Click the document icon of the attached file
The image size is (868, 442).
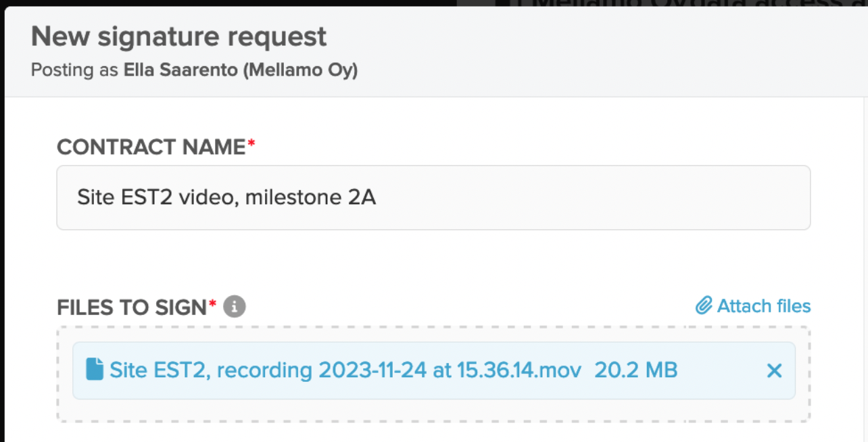click(95, 370)
